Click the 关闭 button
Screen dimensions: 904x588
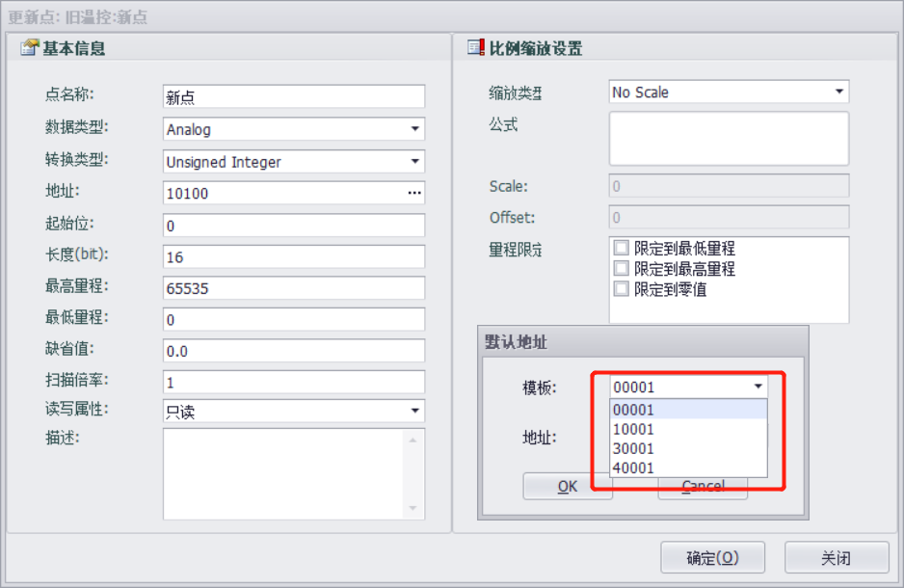[x=836, y=558]
